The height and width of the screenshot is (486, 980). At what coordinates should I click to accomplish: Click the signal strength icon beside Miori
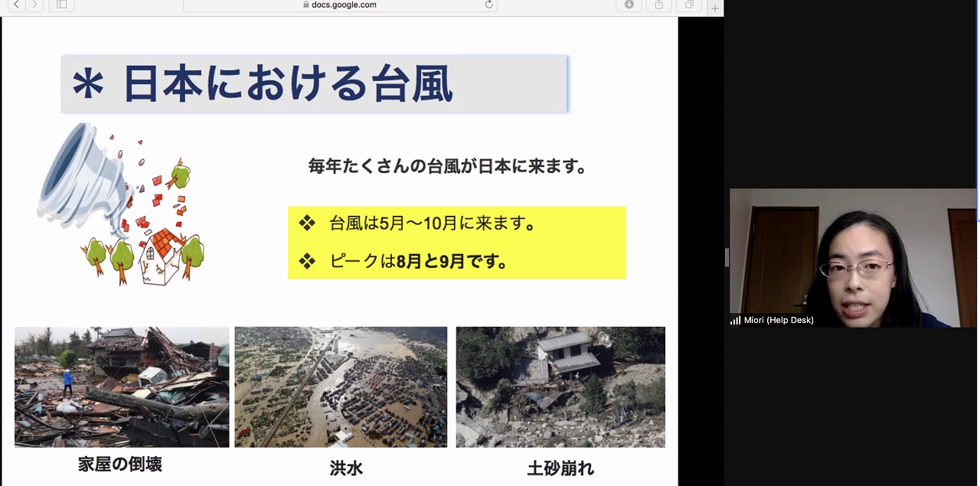point(735,320)
